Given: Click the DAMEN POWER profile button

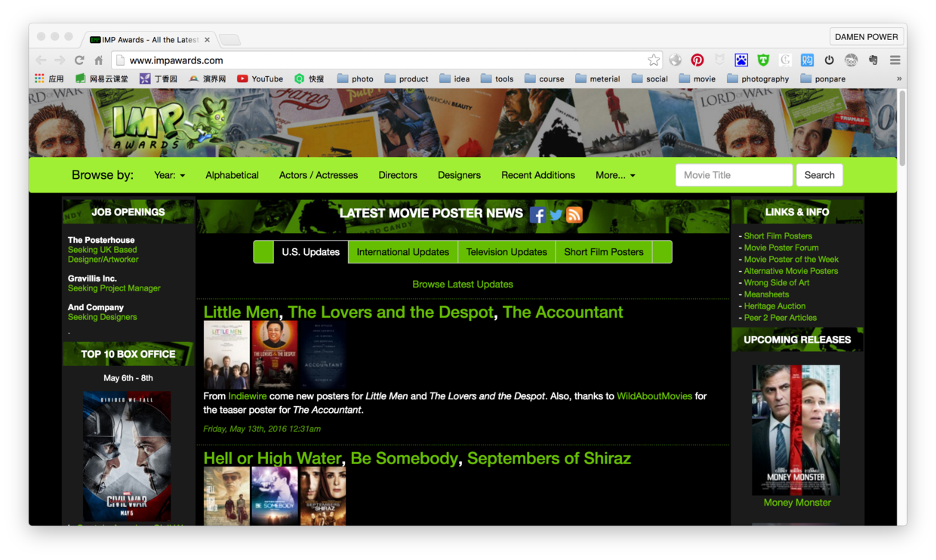Looking at the screenshot, I should pyautogui.click(x=866, y=36).
